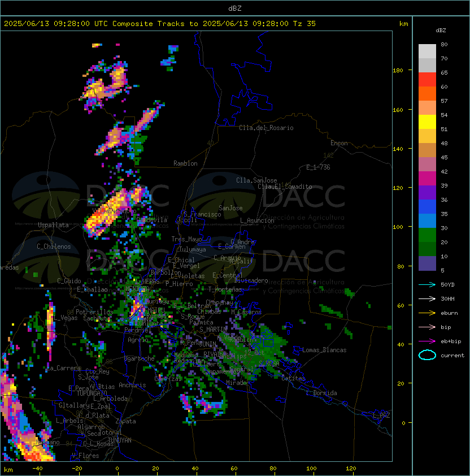Select the orange 57-60 dBZ swatch
The height and width of the screenshot is (476, 470).
pyautogui.click(x=427, y=93)
